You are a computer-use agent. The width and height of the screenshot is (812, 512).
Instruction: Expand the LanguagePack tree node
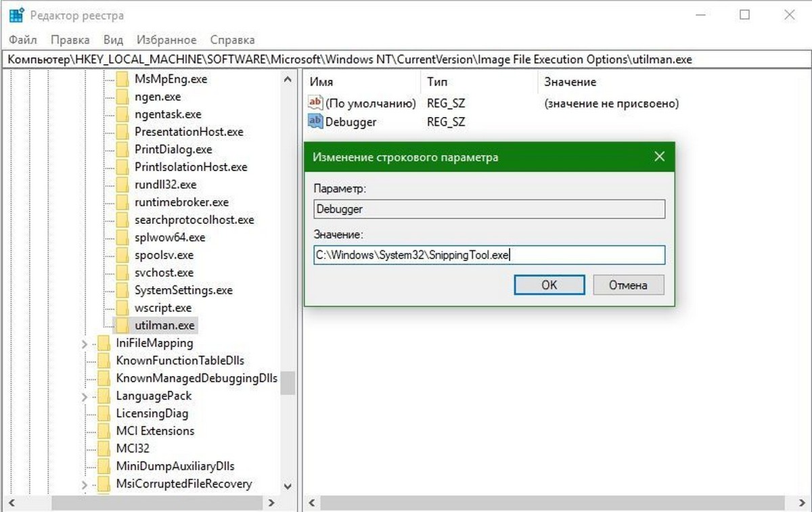(x=85, y=396)
